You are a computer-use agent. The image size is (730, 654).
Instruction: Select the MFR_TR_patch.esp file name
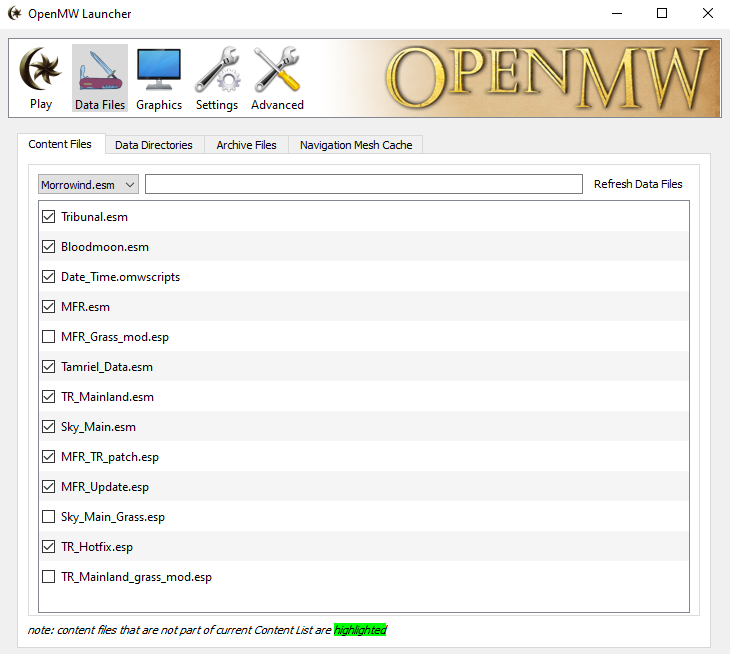[x=110, y=457]
